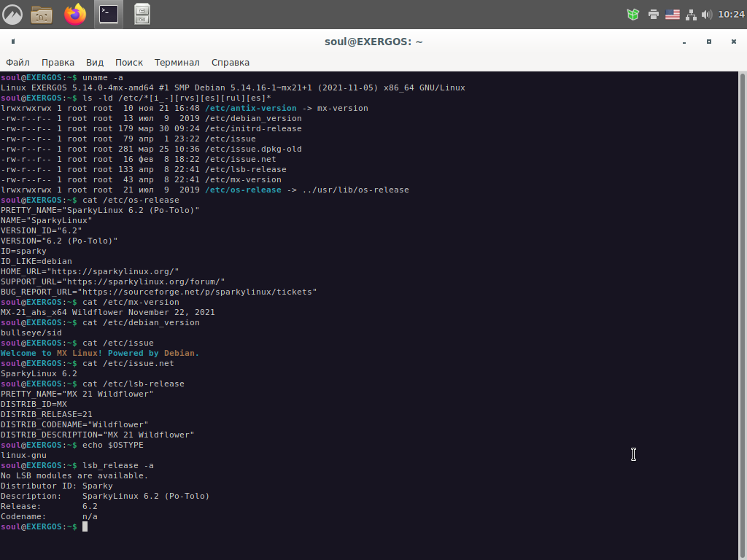Minimize the terminal window

[684, 42]
